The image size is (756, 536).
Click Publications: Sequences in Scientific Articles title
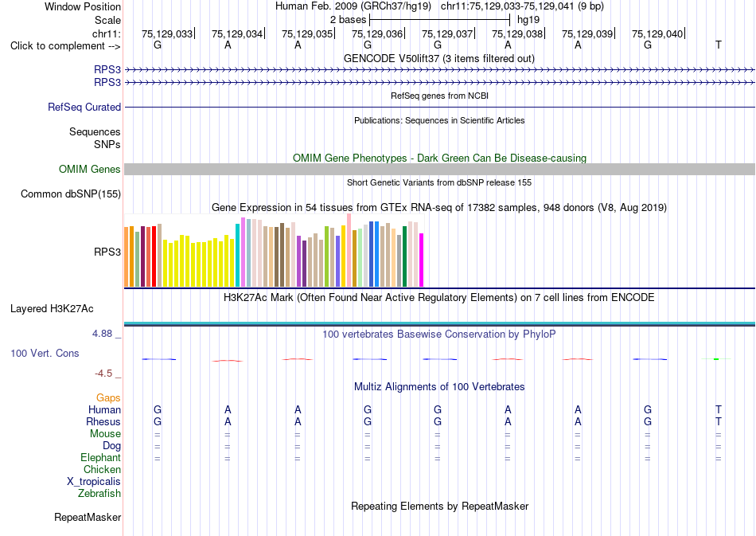439,120
